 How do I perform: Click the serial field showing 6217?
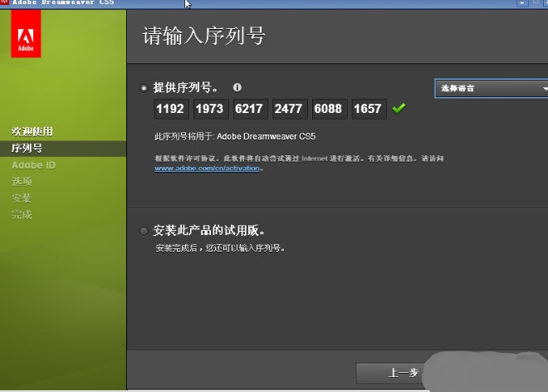(251, 109)
